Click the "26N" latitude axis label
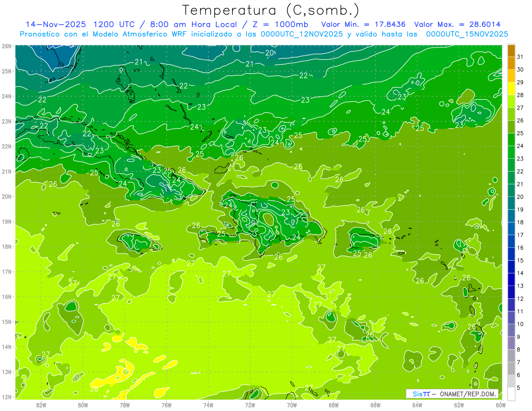532x411 pixels. pyautogui.click(x=7, y=46)
